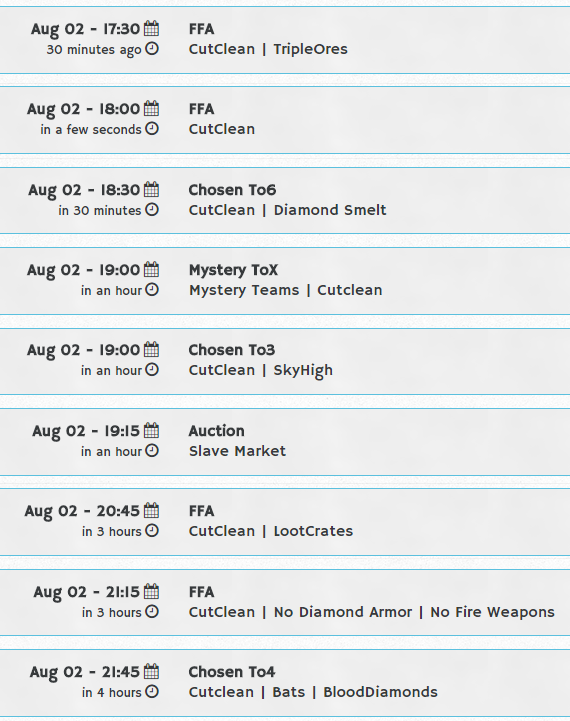Select the Chosen To3 match title

click(232, 349)
